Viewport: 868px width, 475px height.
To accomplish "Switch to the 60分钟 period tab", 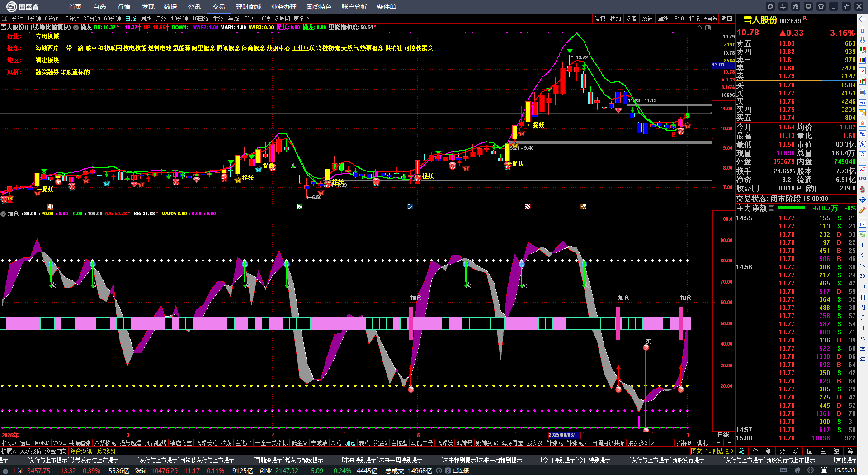I will pyautogui.click(x=113, y=19).
